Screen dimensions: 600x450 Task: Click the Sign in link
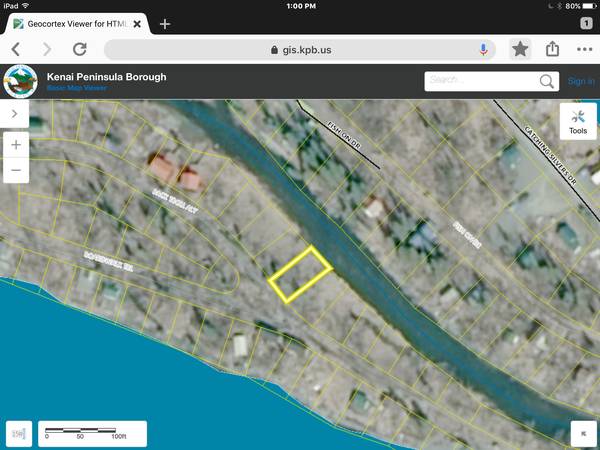580,82
